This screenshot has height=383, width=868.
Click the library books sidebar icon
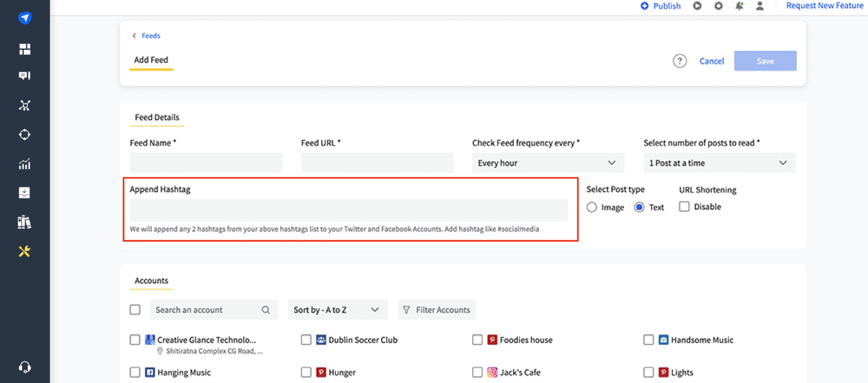(x=25, y=222)
